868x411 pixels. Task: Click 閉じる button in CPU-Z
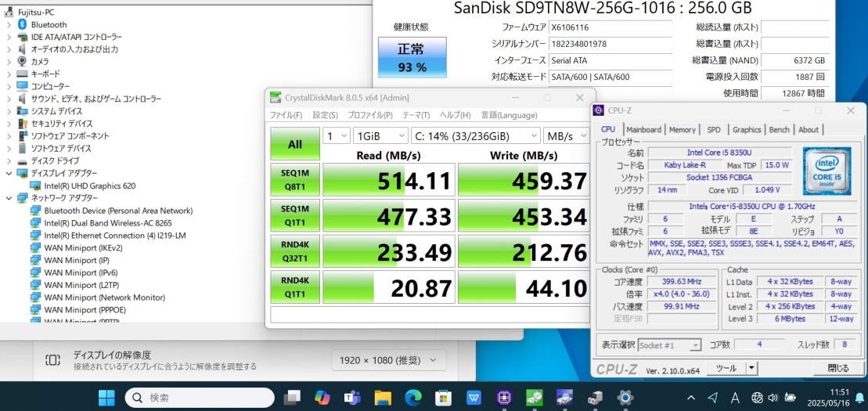(838, 368)
